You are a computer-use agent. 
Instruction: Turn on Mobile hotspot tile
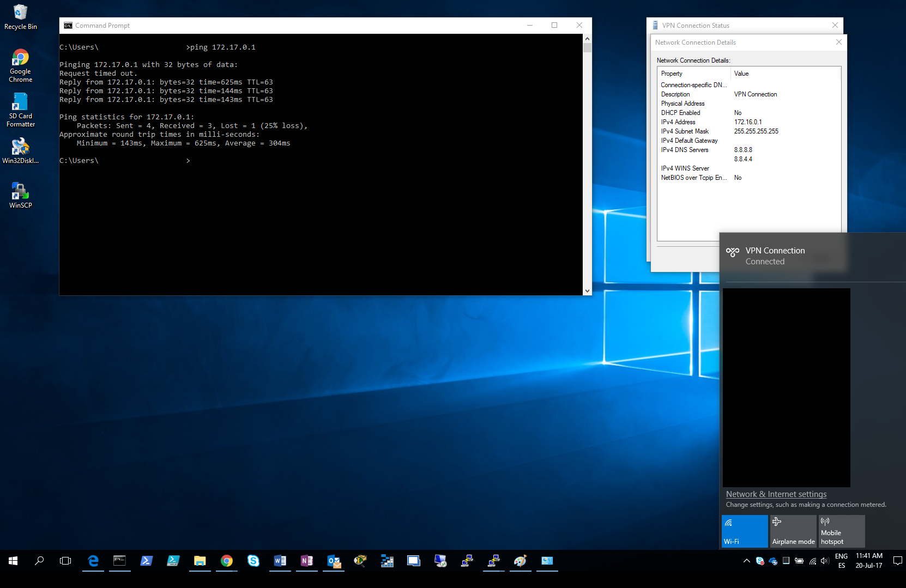tap(841, 531)
